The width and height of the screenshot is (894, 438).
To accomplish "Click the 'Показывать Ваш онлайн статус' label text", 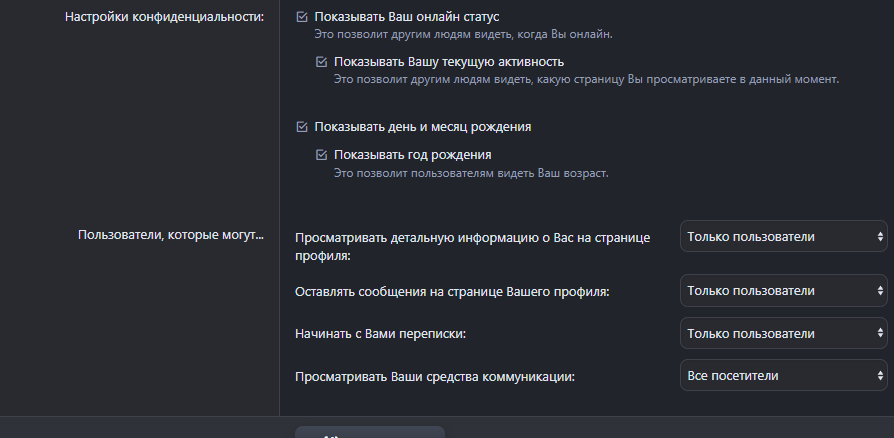I will pyautogui.click(x=406, y=17).
